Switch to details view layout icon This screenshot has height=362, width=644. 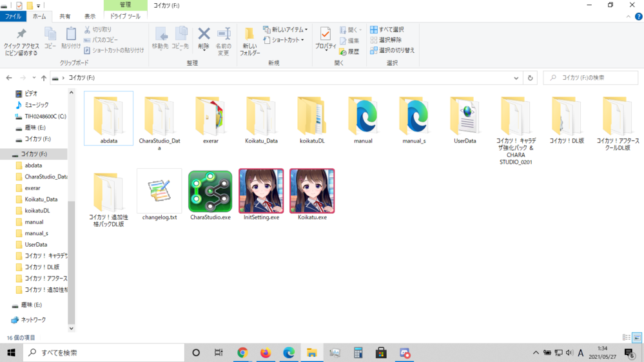(627, 338)
